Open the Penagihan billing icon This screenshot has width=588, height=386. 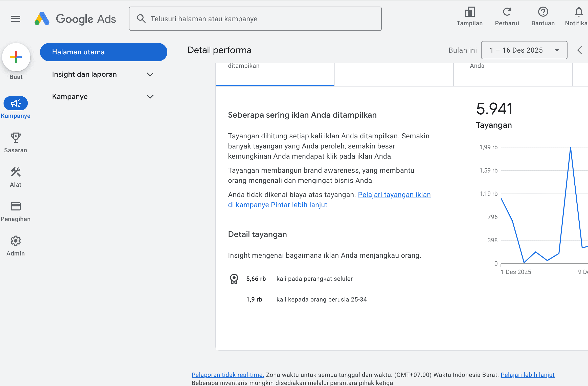(x=16, y=207)
